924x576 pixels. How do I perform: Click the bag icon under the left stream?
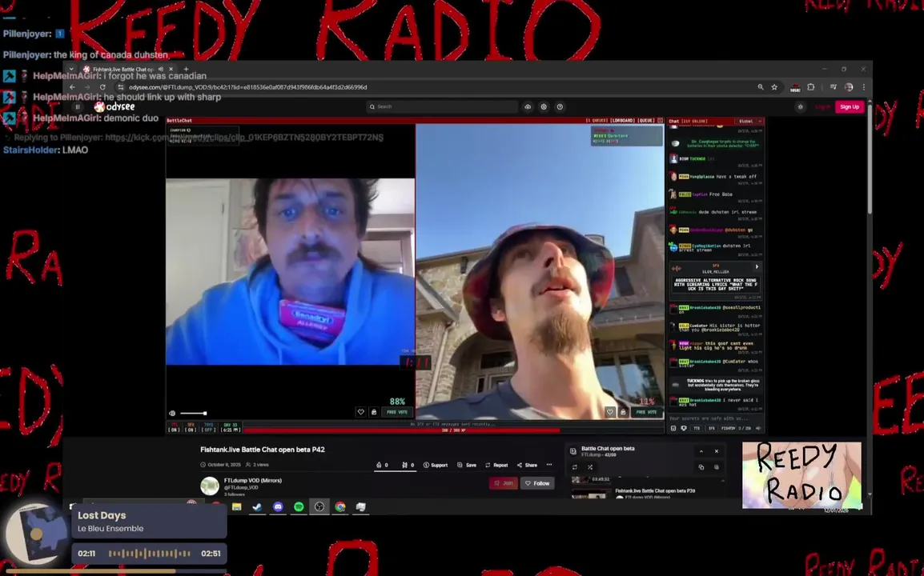374,412
